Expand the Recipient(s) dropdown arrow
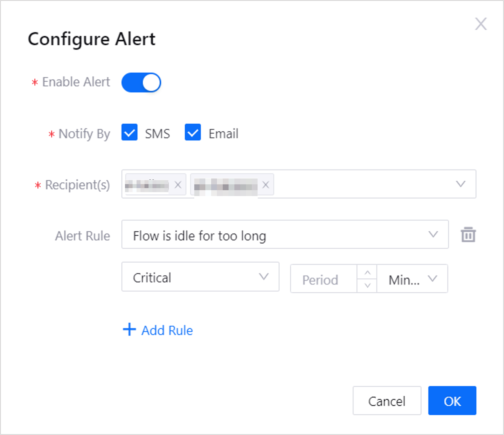This screenshot has height=435, width=504. 460,184
